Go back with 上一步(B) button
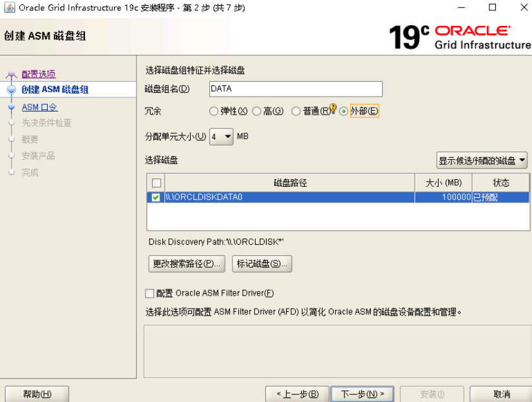The image size is (532, 402). click(297, 394)
